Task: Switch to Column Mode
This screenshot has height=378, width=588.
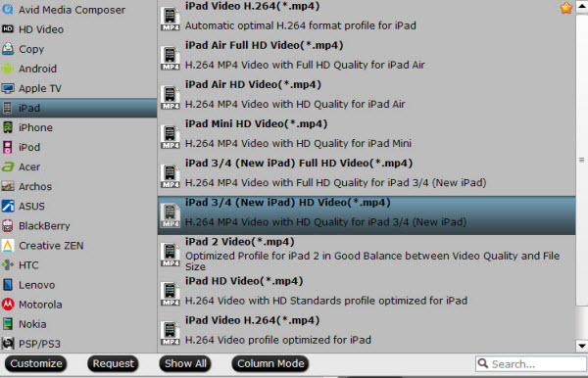Action: pos(270,363)
